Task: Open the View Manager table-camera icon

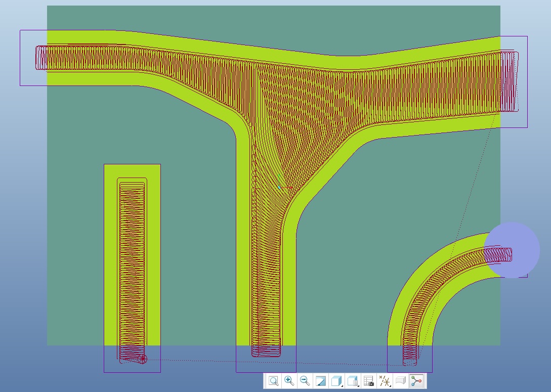Action: [368, 381]
